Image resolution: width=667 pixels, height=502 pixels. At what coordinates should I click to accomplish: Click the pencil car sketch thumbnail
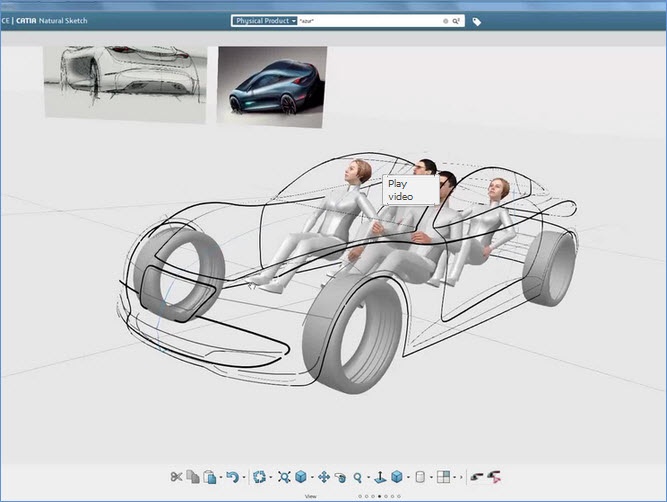click(125, 84)
